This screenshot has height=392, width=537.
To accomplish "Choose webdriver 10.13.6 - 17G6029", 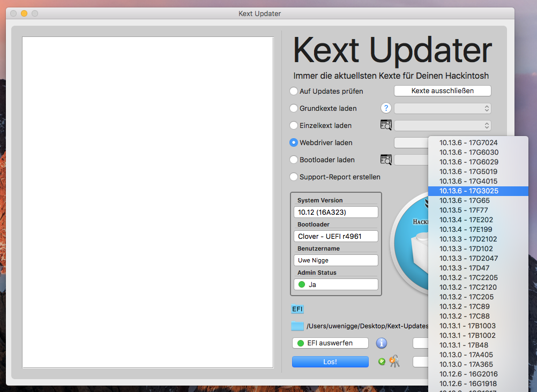I will 478,162.
